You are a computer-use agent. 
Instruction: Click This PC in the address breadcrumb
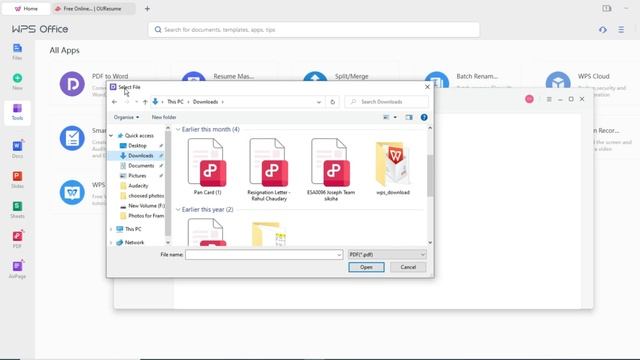click(175, 102)
